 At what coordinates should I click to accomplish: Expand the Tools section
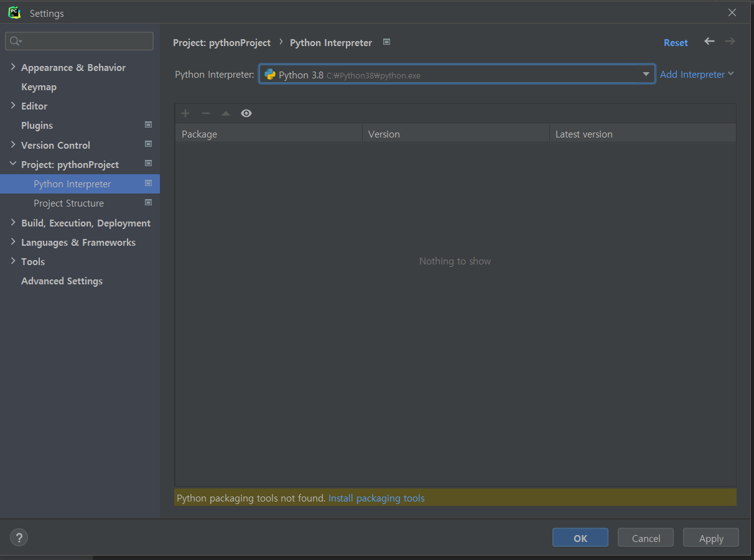13,261
